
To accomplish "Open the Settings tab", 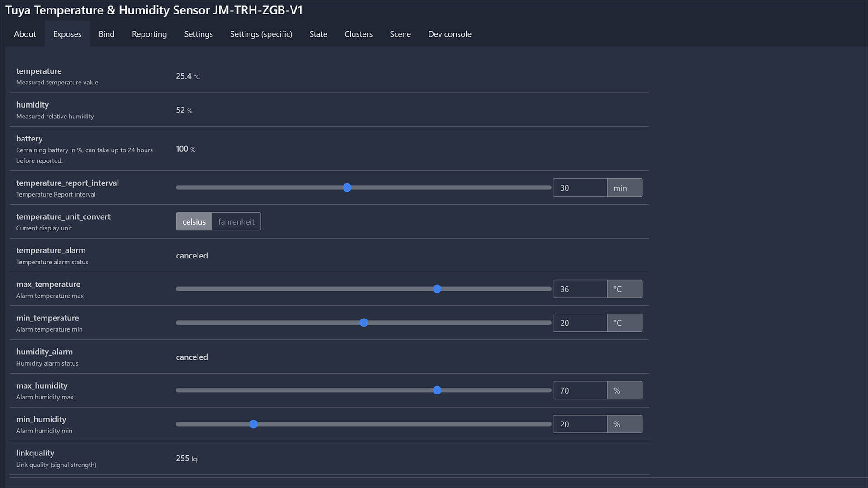I will pos(198,34).
